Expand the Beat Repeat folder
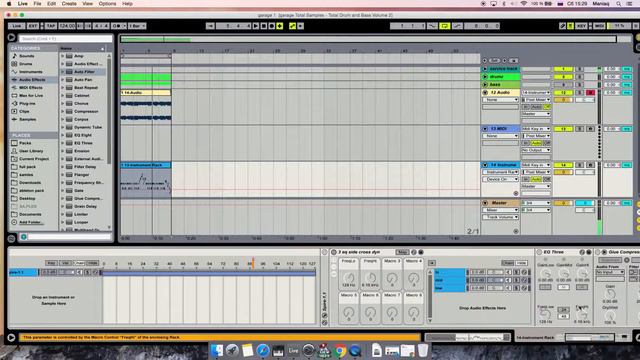 click(62, 88)
